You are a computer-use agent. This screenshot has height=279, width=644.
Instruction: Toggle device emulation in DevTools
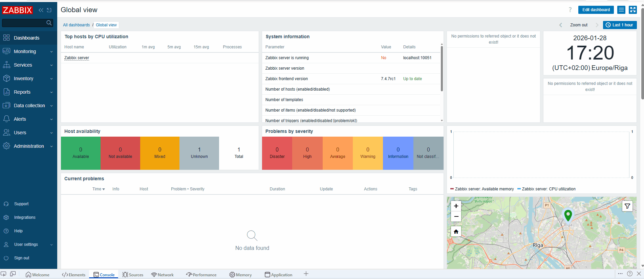13,274
